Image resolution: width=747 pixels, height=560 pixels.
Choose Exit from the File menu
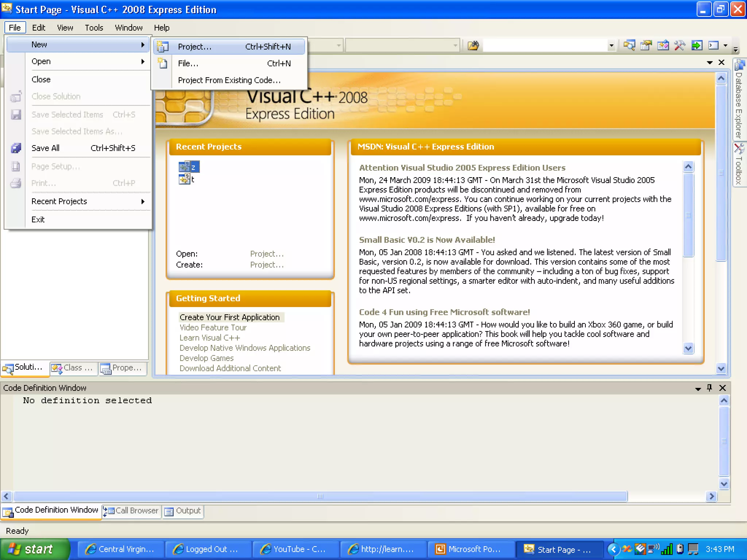pyautogui.click(x=79, y=219)
